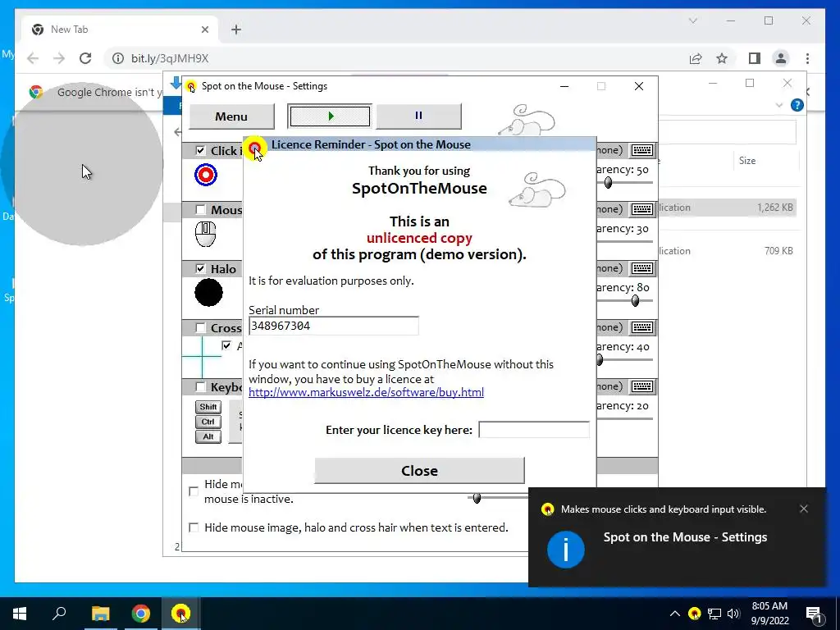The image size is (840, 630).
Task: Click the teal crosshair preview
Action: [x=202, y=356]
